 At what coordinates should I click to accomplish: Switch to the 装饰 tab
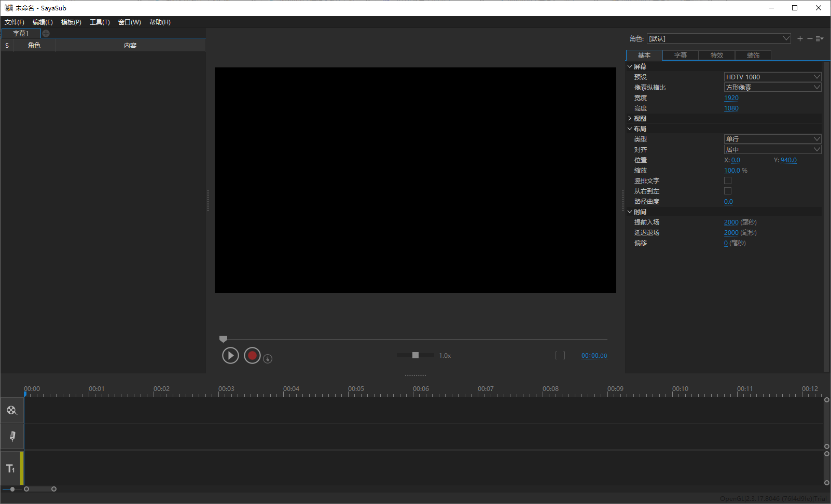point(753,55)
